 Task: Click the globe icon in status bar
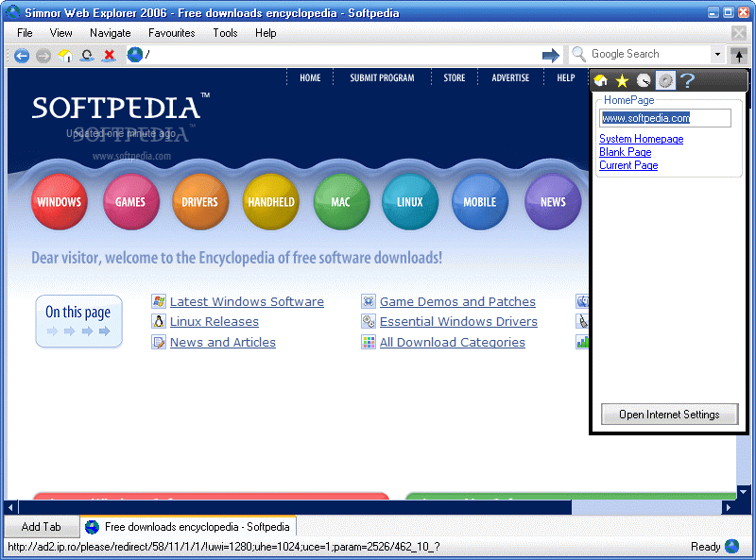pos(731,546)
